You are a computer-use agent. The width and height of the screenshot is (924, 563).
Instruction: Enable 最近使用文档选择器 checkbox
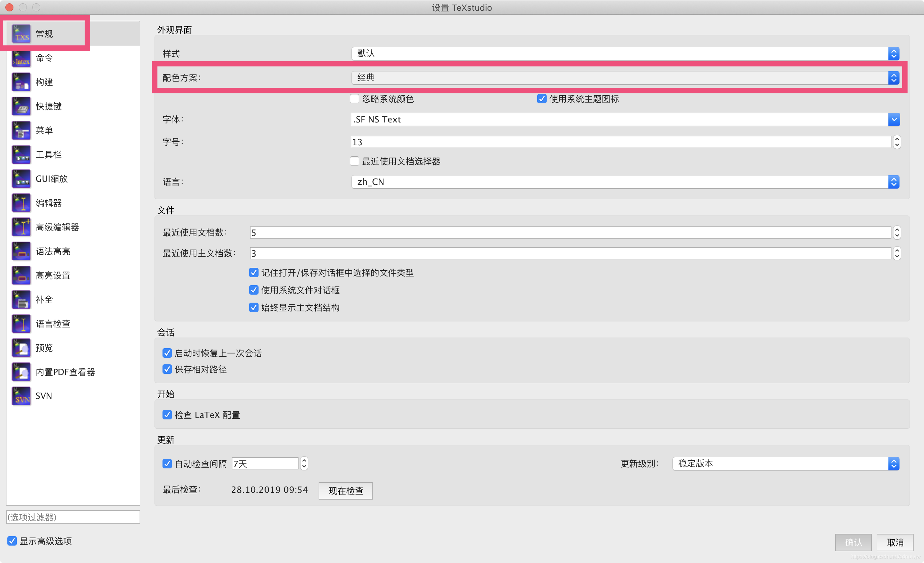click(354, 161)
